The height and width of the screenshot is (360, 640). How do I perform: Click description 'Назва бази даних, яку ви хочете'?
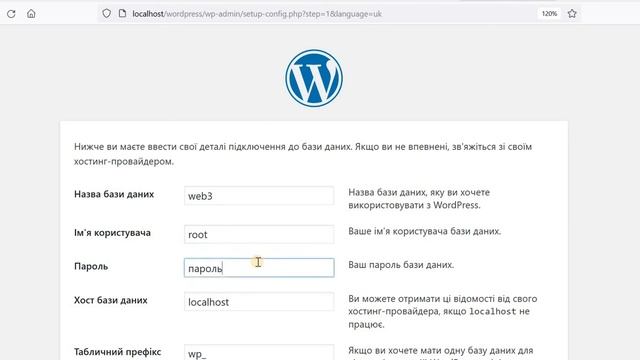tap(419, 192)
